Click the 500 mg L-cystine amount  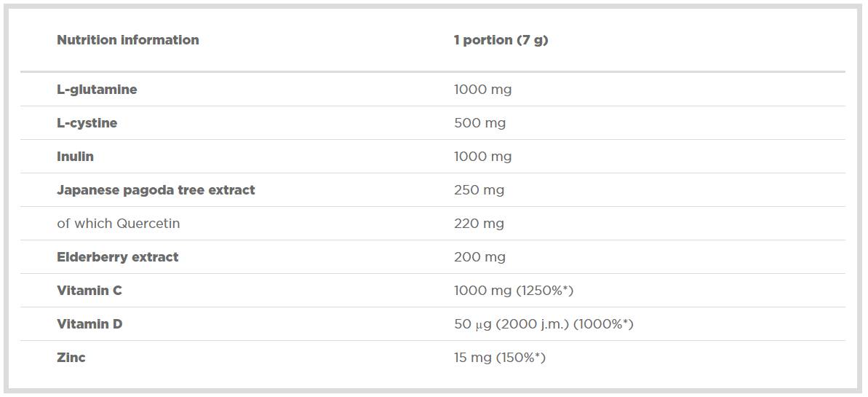[479, 123]
